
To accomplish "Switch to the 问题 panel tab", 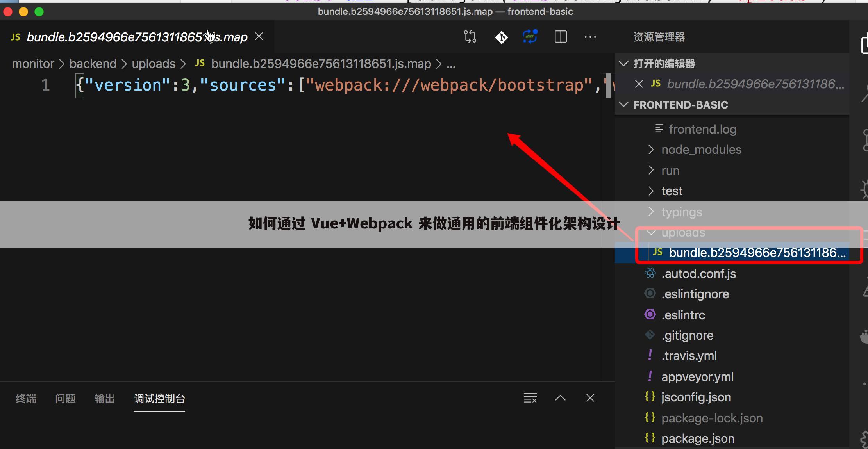I will [x=65, y=398].
